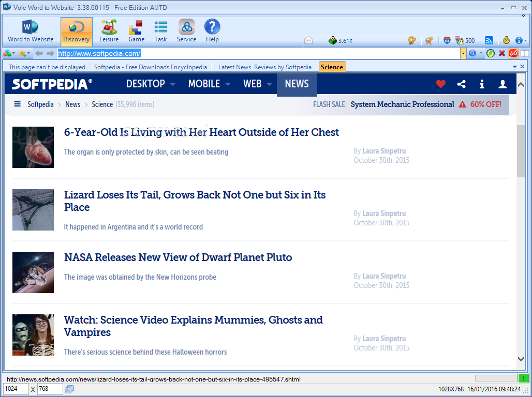532x397 pixels.
Task: Click the user account icon
Action: point(503,84)
